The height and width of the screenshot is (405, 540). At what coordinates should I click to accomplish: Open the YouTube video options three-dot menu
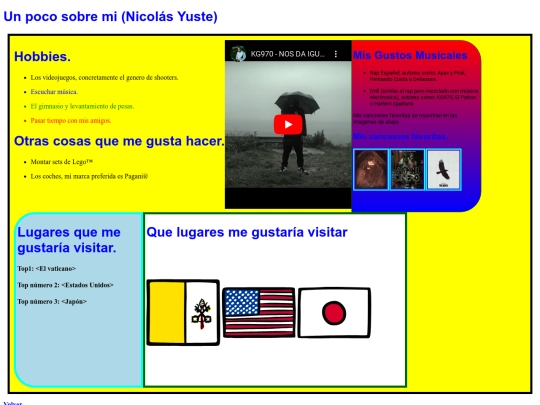(x=336, y=54)
